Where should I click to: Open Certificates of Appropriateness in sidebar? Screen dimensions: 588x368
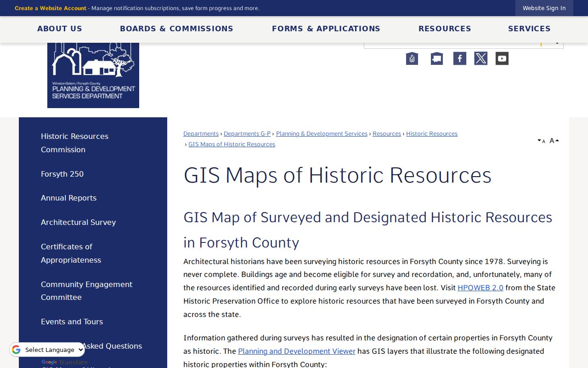point(71,253)
